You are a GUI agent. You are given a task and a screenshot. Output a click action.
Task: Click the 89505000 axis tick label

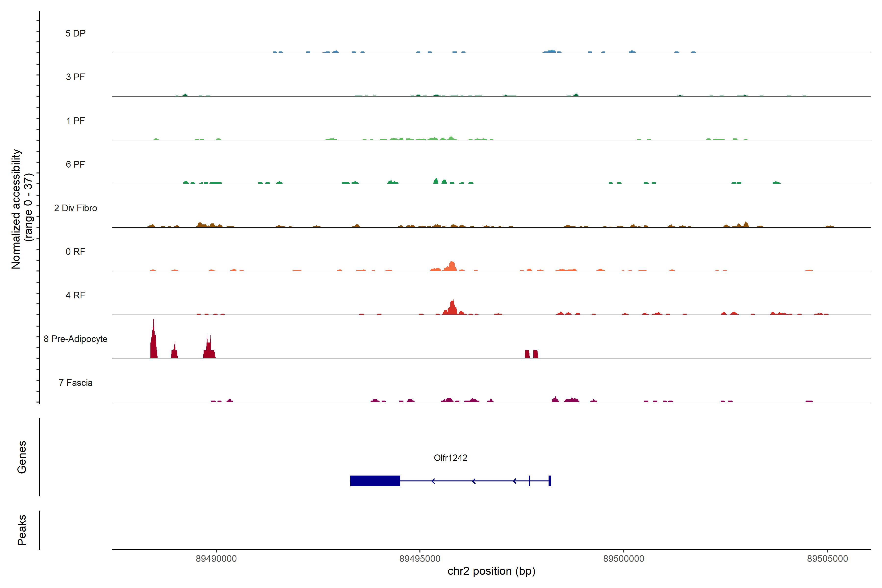point(827,559)
